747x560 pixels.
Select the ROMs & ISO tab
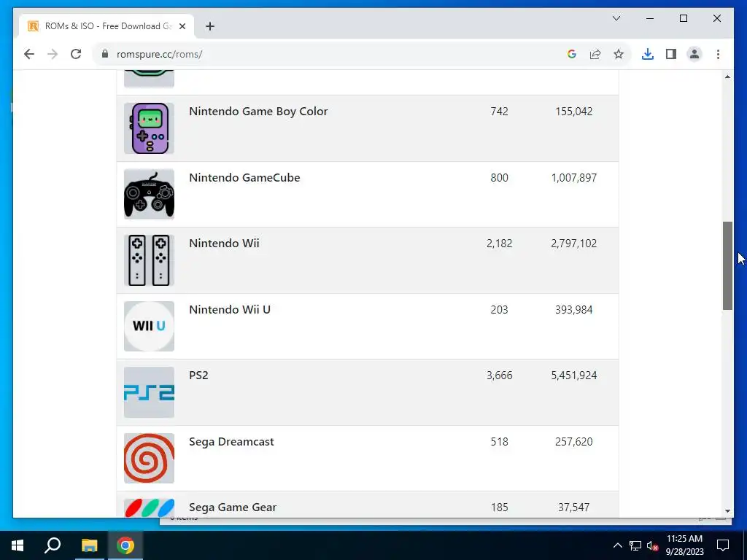click(x=107, y=26)
